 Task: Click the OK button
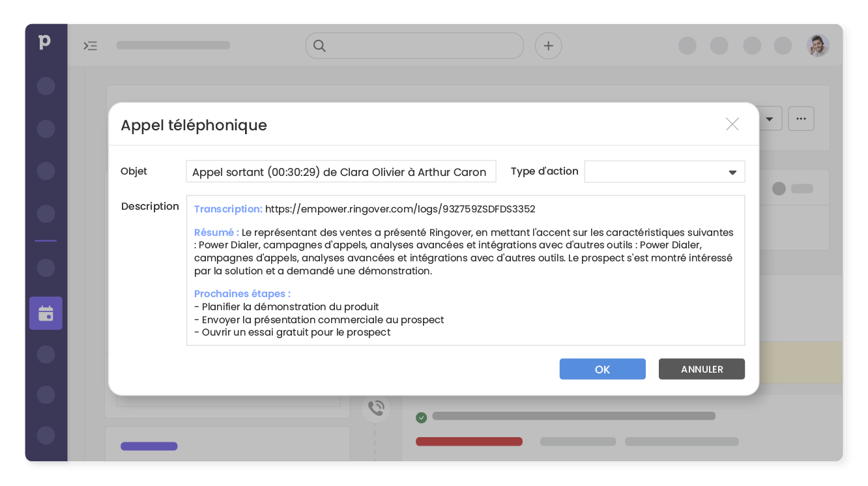coord(602,369)
